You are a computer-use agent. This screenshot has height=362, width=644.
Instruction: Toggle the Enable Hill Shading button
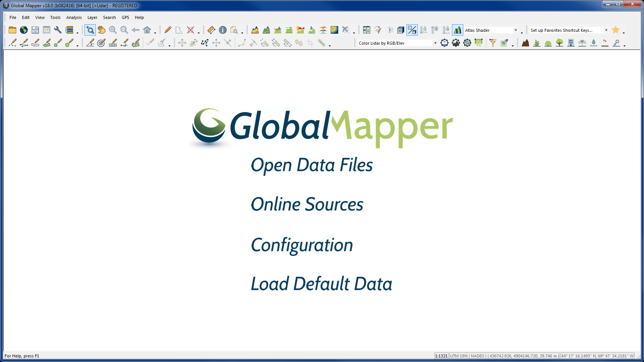(458, 30)
